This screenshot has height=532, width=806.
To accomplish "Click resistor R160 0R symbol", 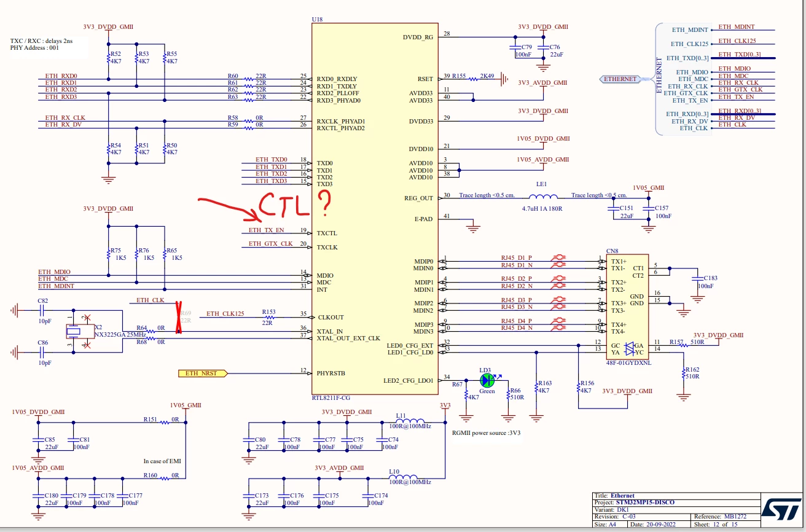I will [165, 478].
